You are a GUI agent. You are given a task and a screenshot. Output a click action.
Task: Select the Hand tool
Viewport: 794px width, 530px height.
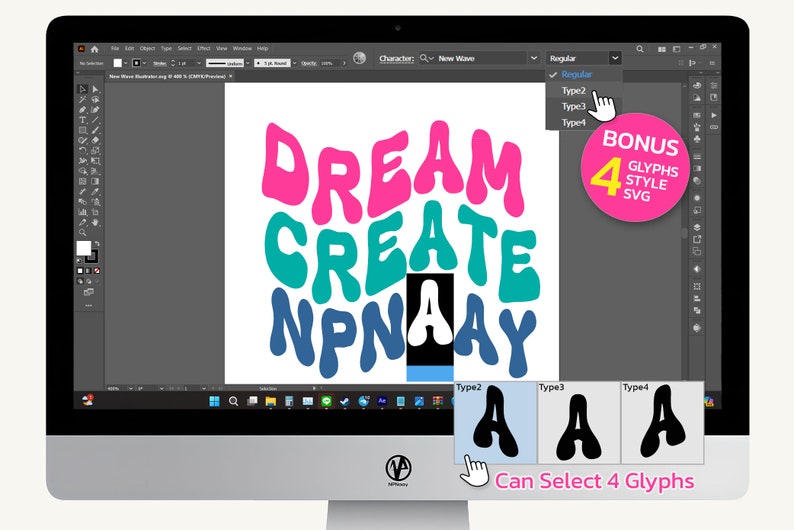(x=95, y=222)
